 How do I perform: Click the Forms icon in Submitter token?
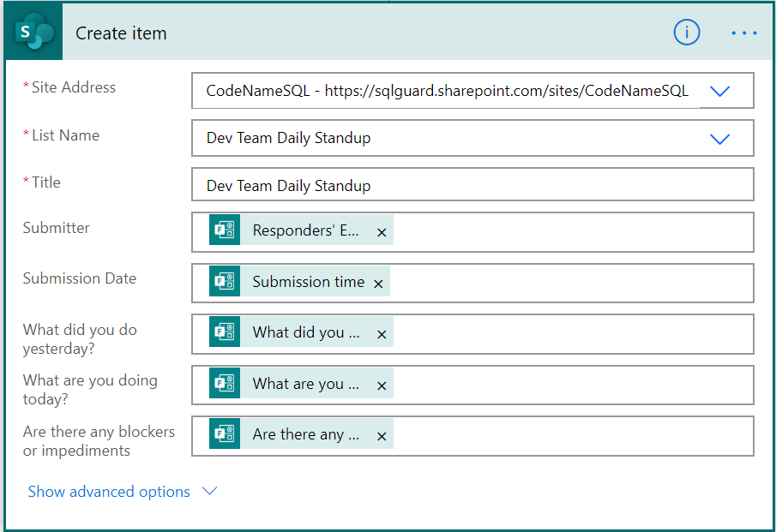click(225, 230)
